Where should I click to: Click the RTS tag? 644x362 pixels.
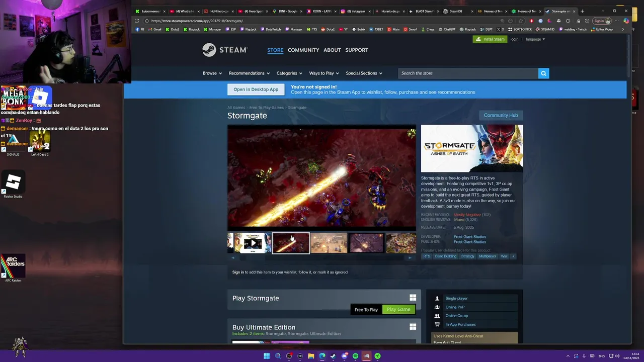pos(427,256)
